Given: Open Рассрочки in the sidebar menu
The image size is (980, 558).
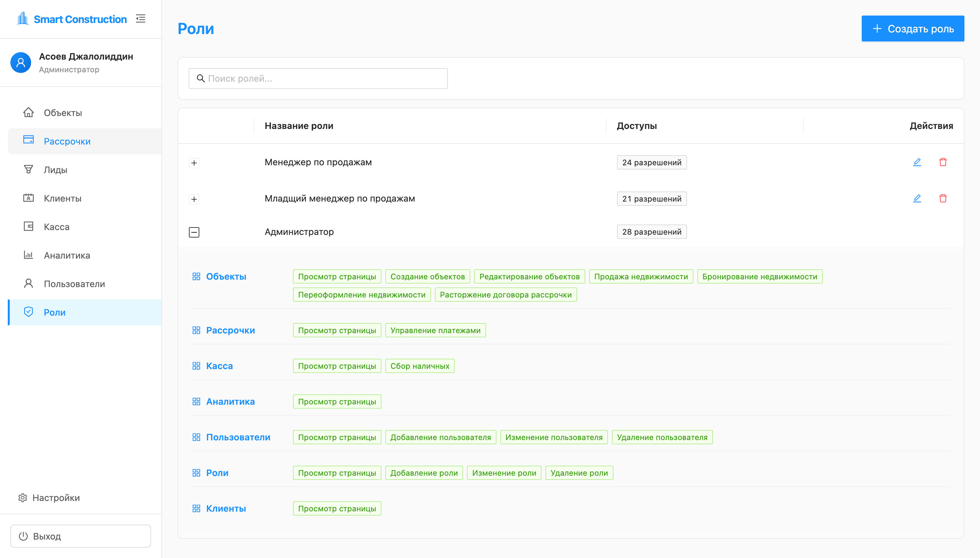Looking at the screenshot, I should click(85, 141).
